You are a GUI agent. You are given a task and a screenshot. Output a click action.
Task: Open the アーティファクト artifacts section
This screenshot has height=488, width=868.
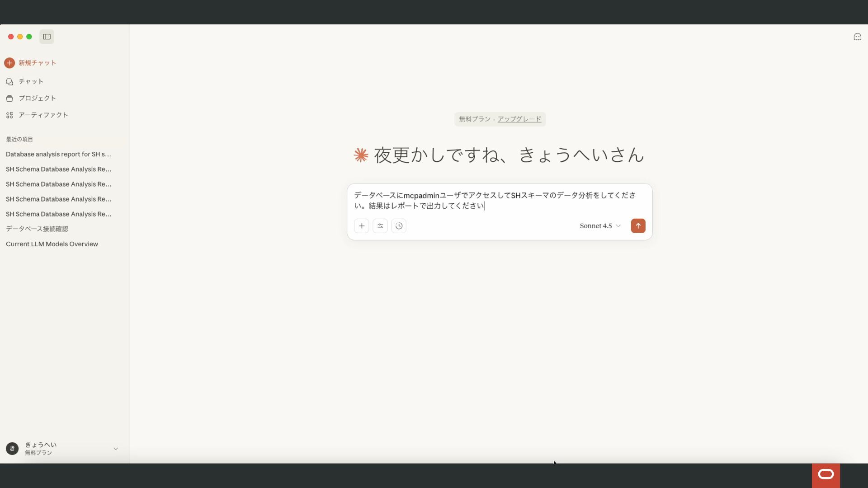pos(43,115)
